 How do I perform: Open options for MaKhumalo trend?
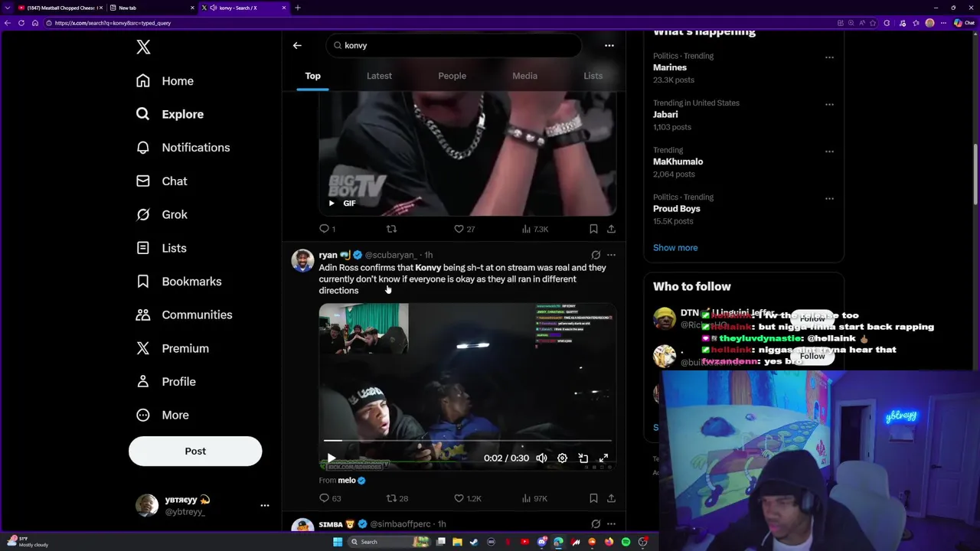pos(829,152)
